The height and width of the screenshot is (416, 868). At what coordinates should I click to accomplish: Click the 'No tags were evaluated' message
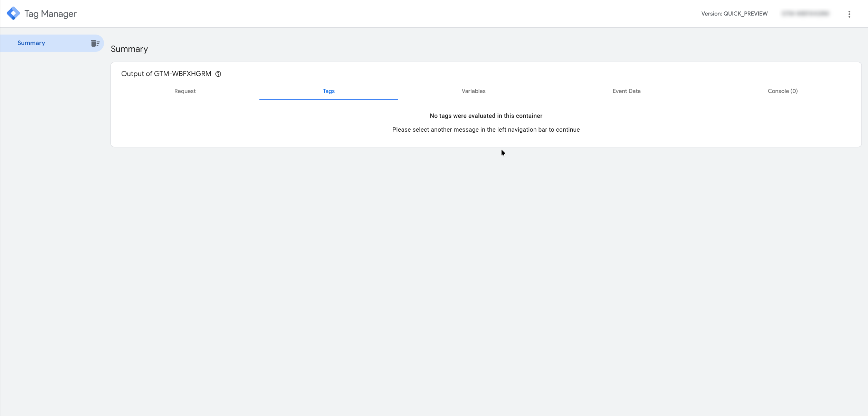point(486,116)
